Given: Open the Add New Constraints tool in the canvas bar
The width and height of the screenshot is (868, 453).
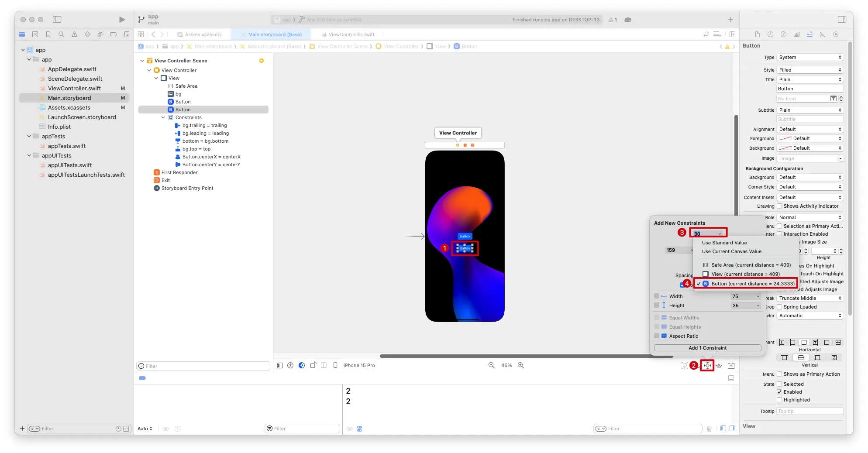Looking at the screenshot, I should pyautogui.click(x=707, y=365).
